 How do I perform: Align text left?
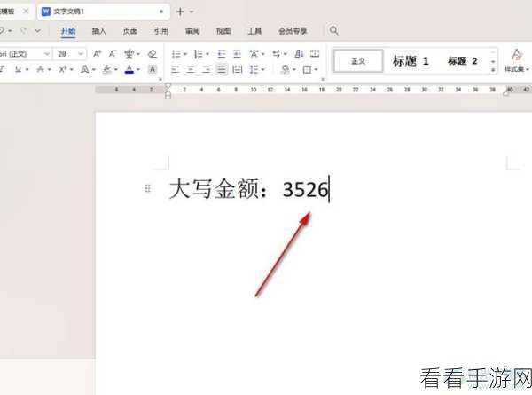175,69
